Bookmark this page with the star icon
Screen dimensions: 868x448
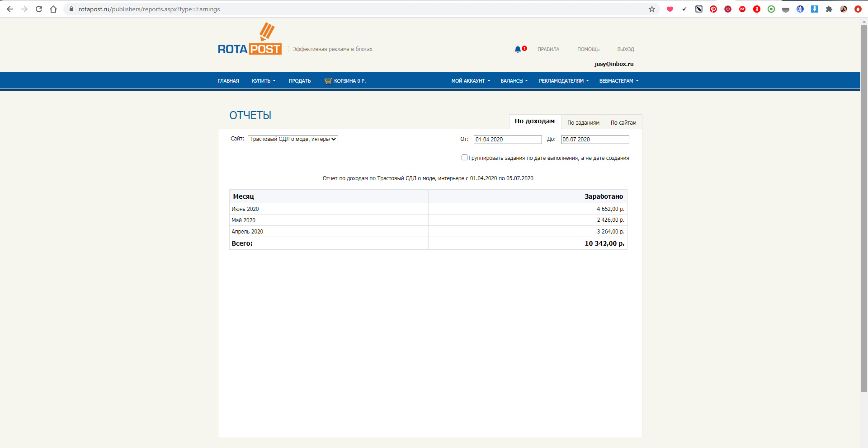pyautogui.click(x=652, y=9)
